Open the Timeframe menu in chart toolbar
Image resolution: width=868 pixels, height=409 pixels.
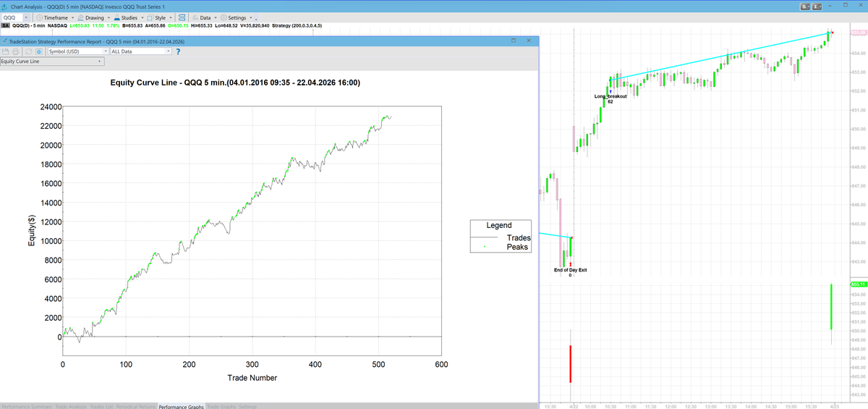coord(54,17)
